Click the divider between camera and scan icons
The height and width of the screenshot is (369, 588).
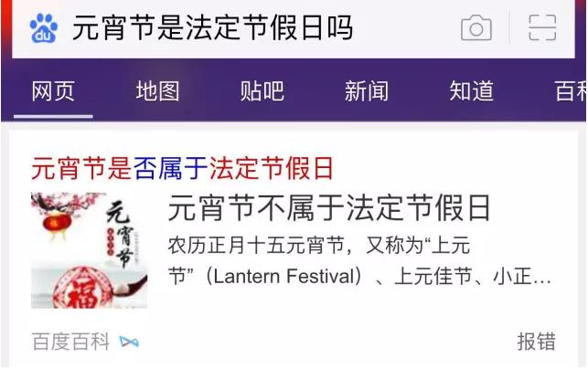tap(509, 27)
